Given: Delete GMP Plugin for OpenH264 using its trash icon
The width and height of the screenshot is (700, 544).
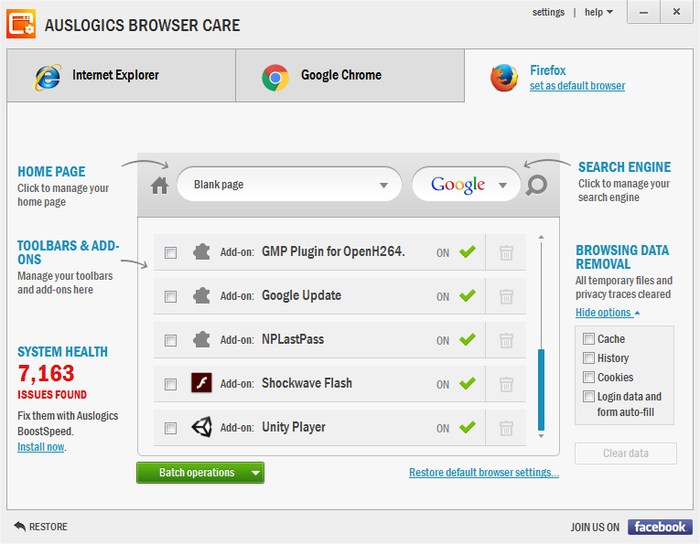Looking at the screenshot, I should point(506,253).
